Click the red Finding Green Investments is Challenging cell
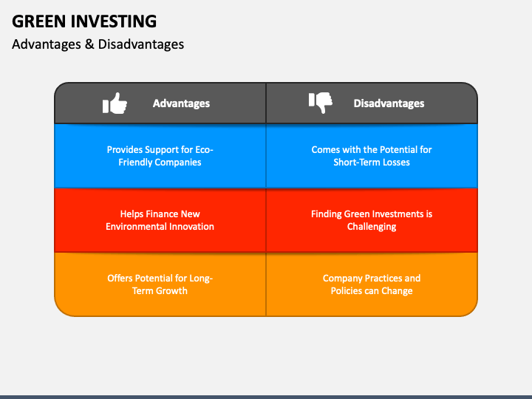 click(372, 220)
